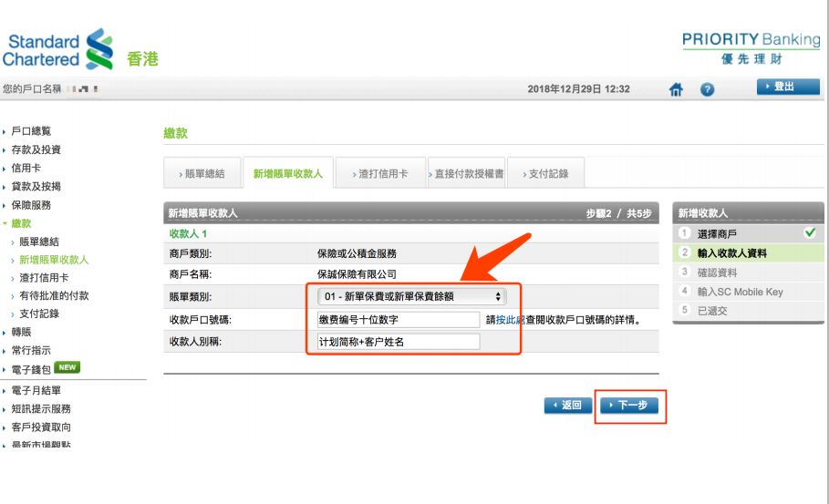Switch to the 賬單總結 tab

click(x=202, y=173)
